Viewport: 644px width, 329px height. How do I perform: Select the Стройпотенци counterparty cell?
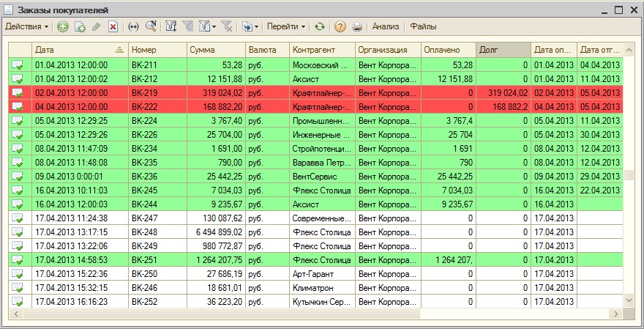pos(322,149)
